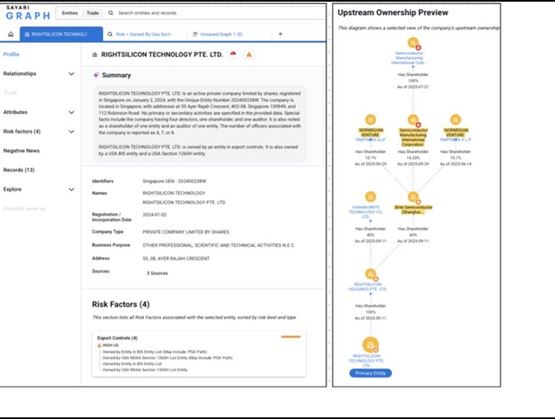Open the Risk Owned By search tab

[x=139, y=34]
